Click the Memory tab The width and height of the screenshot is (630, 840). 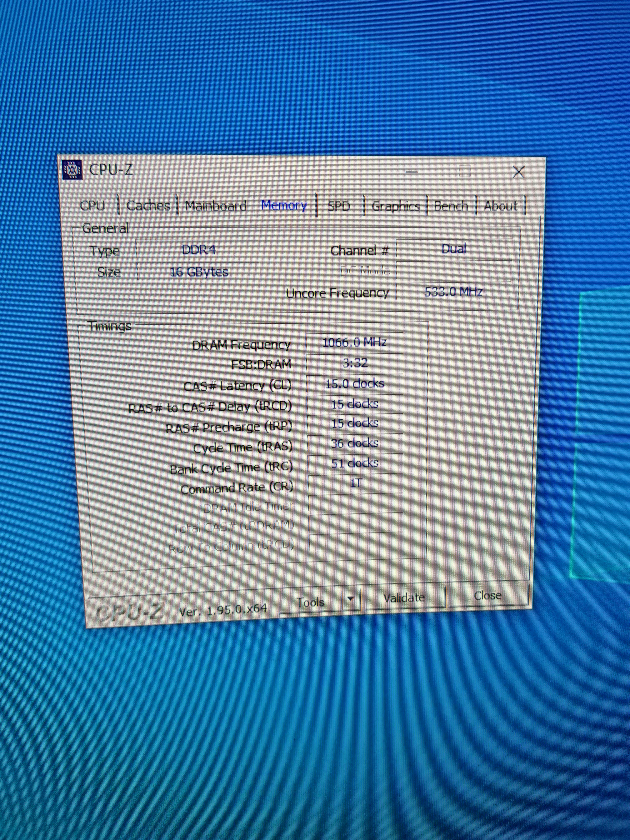pyautogui.click(x=284, y=205)
